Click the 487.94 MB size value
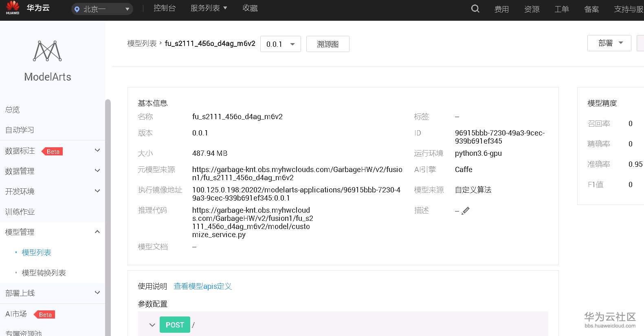644x336 pixels. tap(210, 153)
